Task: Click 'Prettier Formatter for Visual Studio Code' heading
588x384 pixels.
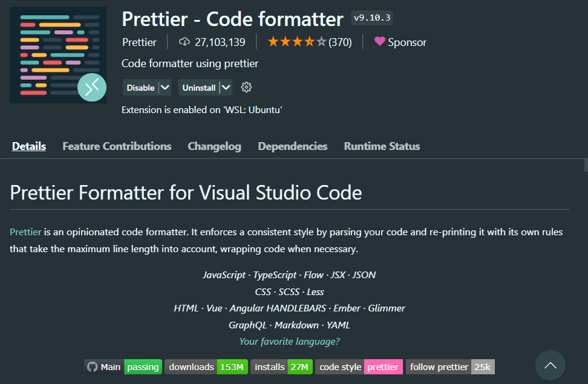Action: click(186, 192)
